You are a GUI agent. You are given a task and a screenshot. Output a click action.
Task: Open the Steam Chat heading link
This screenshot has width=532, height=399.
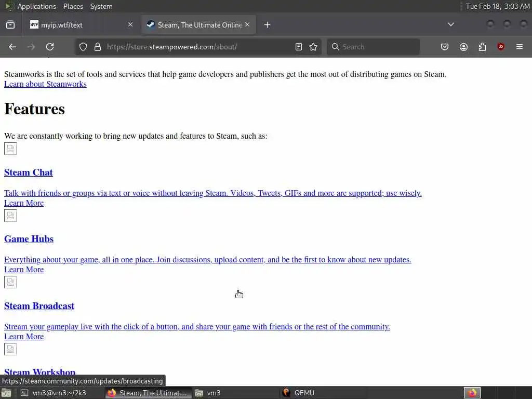(x=29, y=172)
